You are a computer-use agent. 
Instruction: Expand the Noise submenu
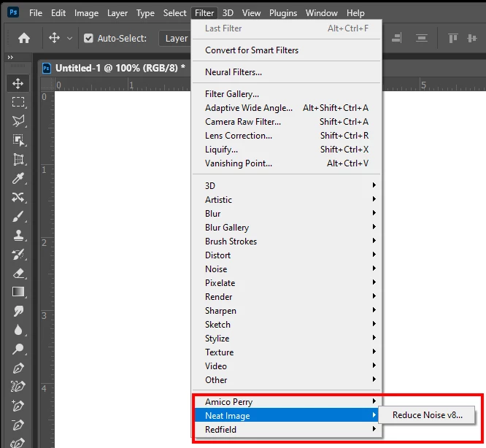coord(286,269)
